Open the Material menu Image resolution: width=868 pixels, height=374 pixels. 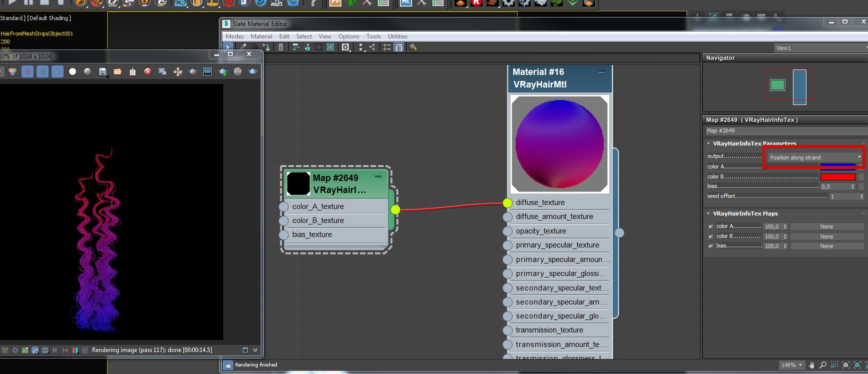pyautogui.click(x=261, y=36)
